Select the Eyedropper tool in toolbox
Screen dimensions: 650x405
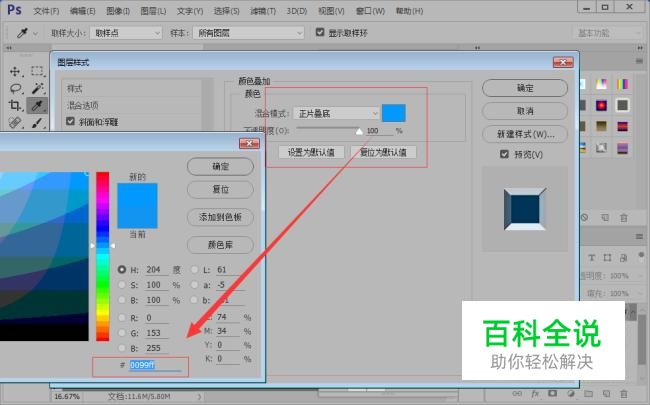tap(37, 106)
